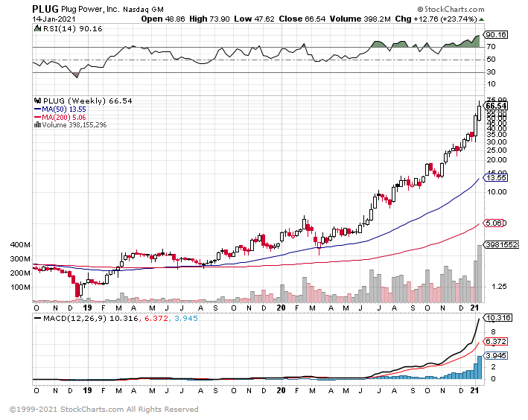The image size is (528, 420).
Task: Click the PLUG ticker symbol heading
Action: (x=45, y=9)
